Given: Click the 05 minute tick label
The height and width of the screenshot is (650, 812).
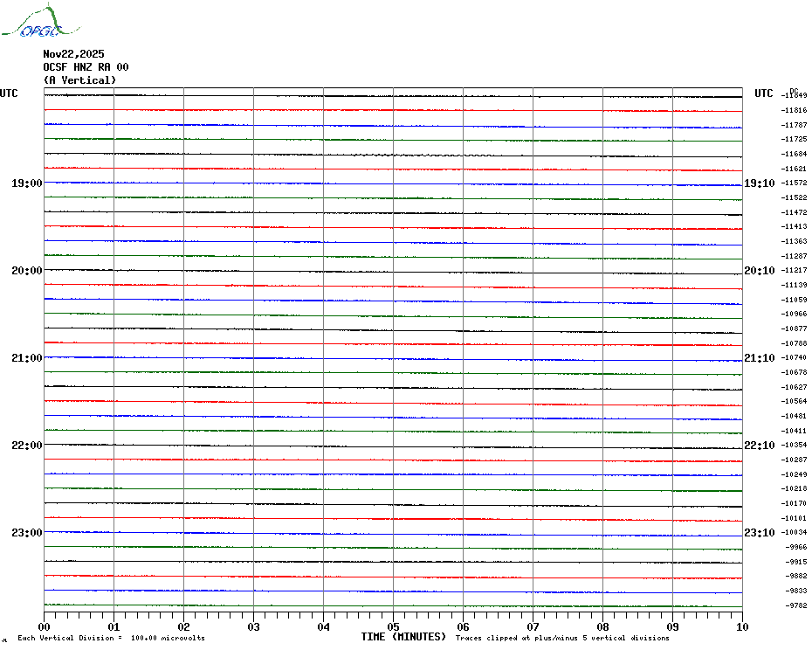Looking at the screenshot, I should tap(393, 626).
